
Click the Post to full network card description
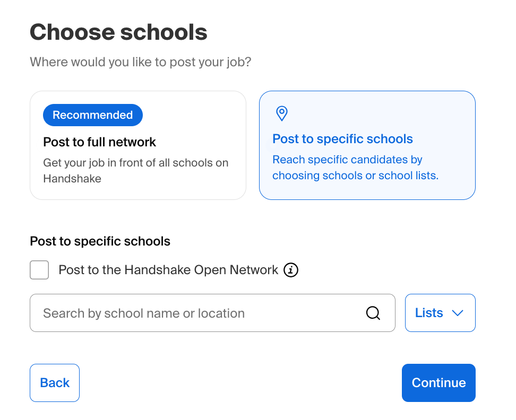135,170
